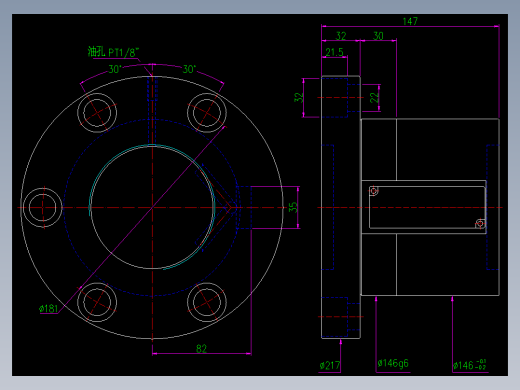Click the 32 flange width dimension at top
Screen dimensions: 520x390
tap(341, 36)
